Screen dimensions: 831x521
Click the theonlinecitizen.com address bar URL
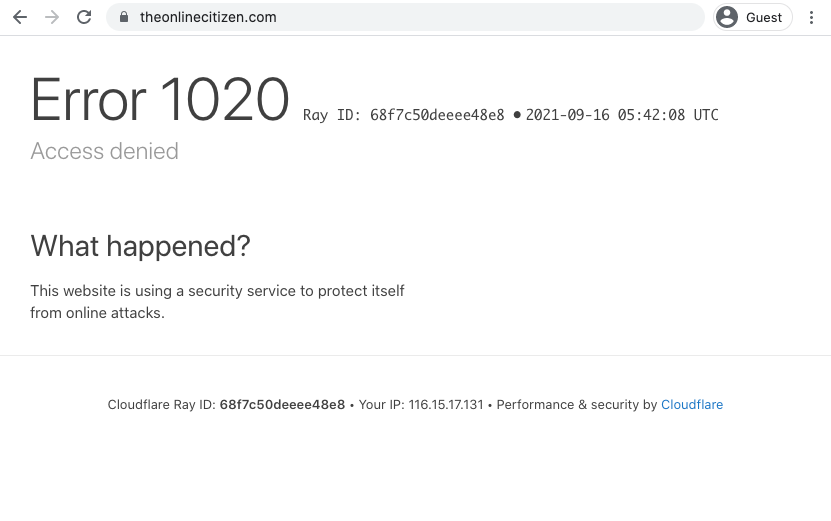[208, 17]
